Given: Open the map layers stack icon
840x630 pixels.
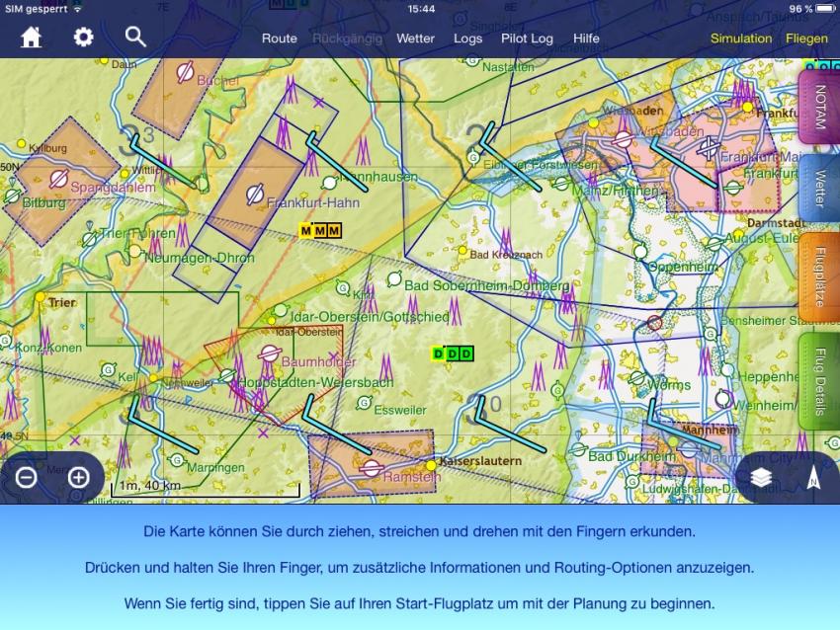Looking at the screenshot, I should (761, 478).
